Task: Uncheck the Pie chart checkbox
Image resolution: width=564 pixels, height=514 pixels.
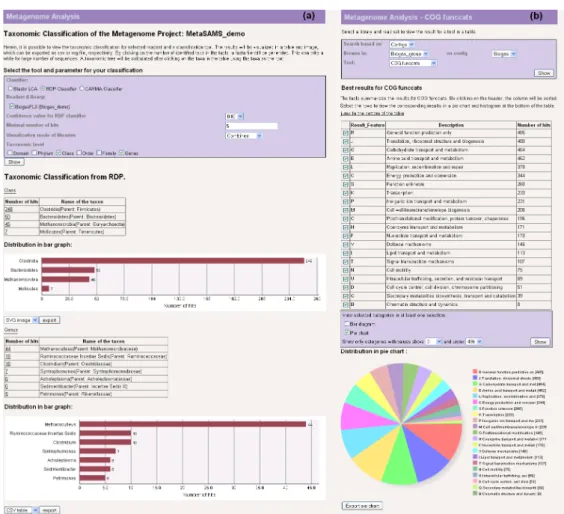Action: 347,333
